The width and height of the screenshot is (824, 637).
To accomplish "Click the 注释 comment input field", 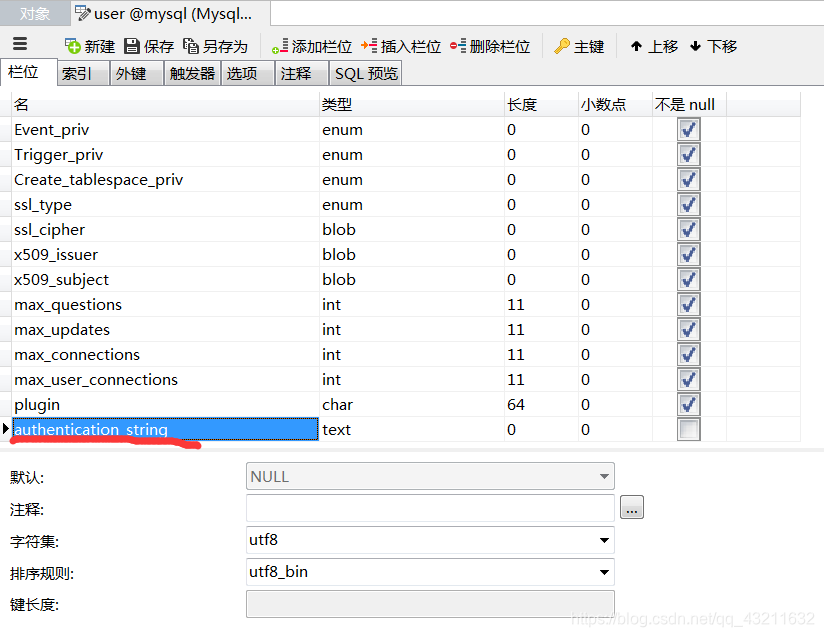I will tap(430, 508).
